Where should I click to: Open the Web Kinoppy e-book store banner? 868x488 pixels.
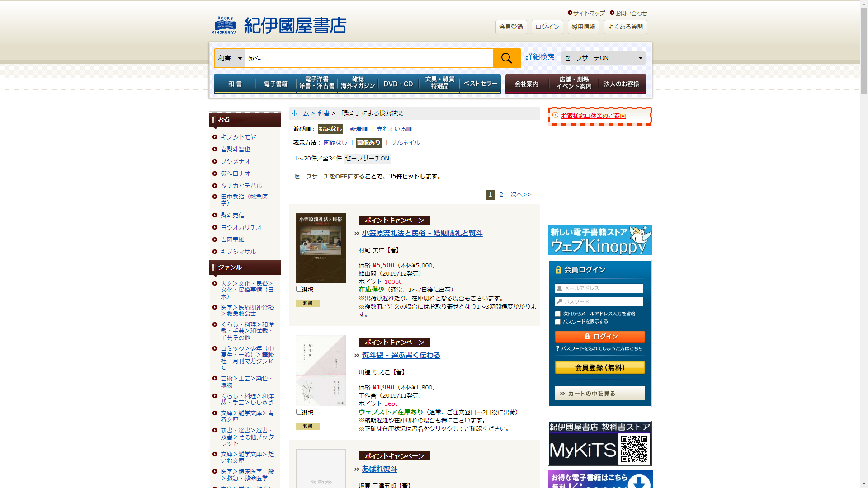pyautogui.click(x=600, y=240)
